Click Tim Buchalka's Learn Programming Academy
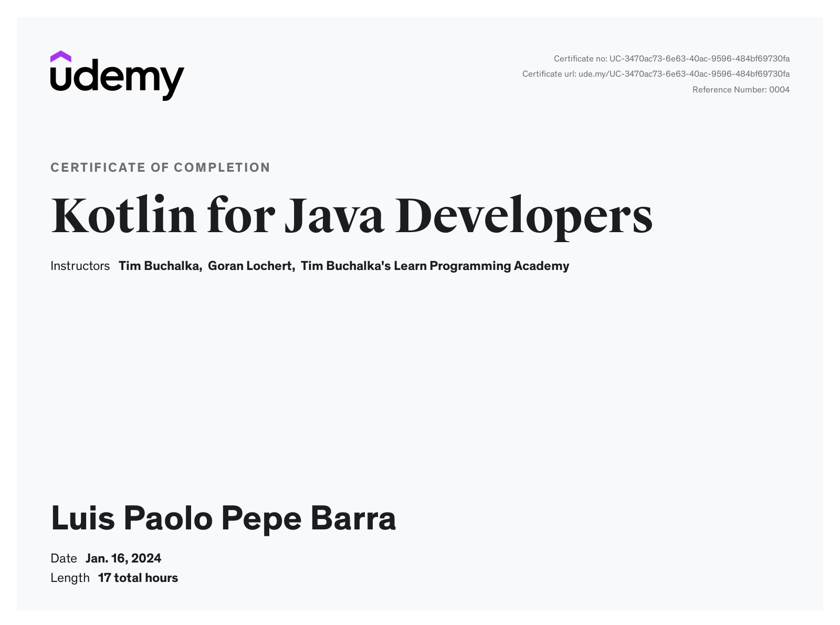840x625 pixels. click(x=435, y=266)
